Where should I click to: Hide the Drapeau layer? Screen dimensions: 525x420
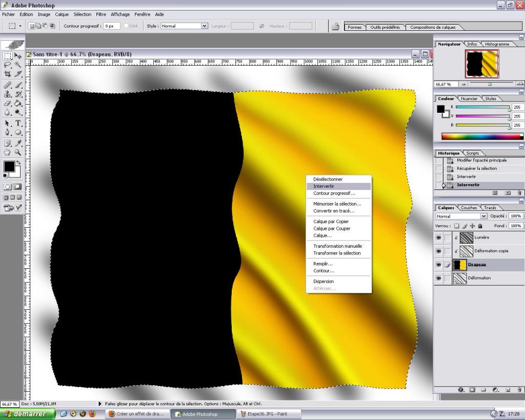tap(439, 265)
